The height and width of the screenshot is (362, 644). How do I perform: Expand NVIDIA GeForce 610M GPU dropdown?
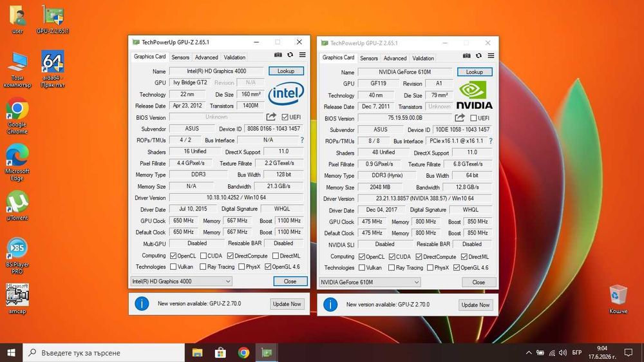tap(370, 282)
